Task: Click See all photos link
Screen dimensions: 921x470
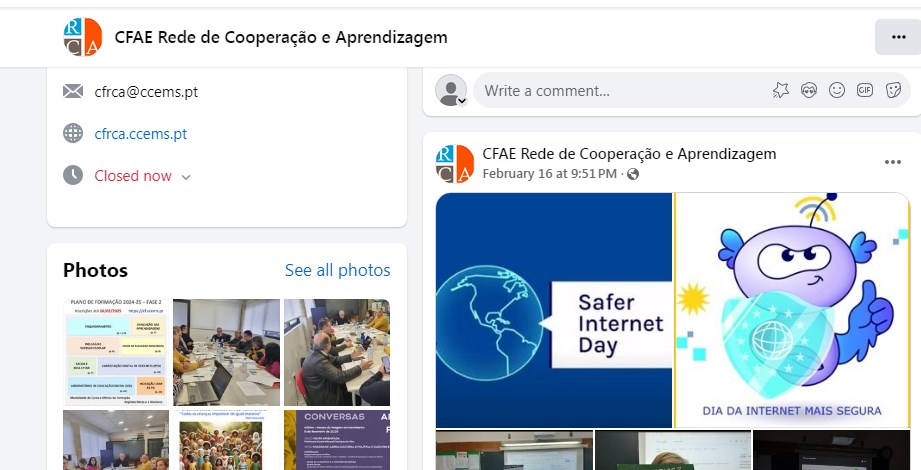Action: (x=338, y=270)
